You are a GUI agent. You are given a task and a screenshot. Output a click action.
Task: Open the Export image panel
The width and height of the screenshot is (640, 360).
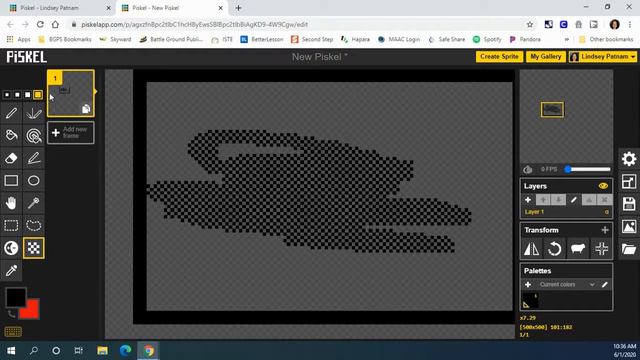[x=629, y=227]
